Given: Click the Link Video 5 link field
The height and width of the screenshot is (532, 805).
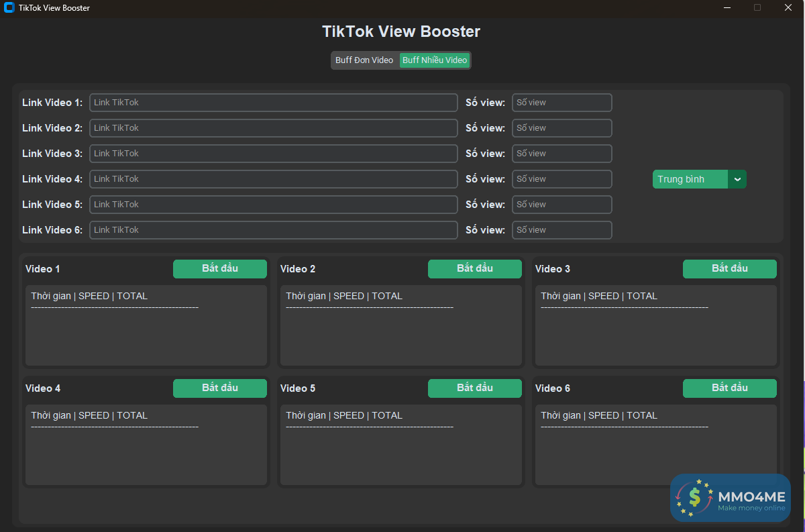Looking at the screenshot, I should click(x=274, y=205).
